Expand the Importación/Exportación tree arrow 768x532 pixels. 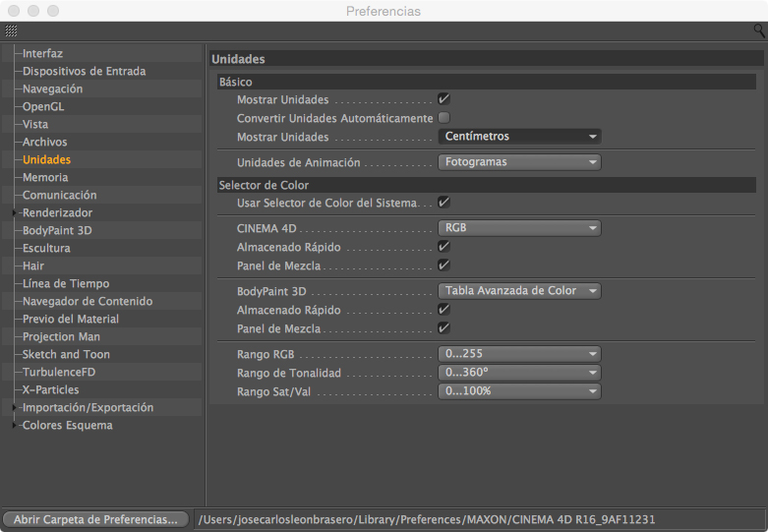[x=15, y=408]
